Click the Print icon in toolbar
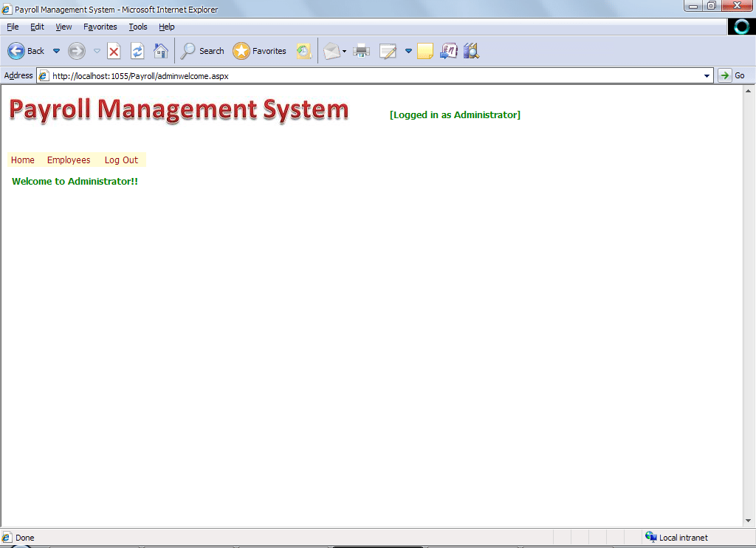Viewport: 756px width, 548px height. click(x=361, y=51)
